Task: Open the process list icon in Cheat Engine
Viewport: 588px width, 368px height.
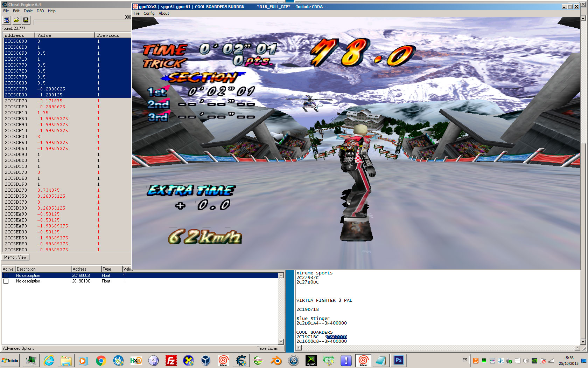Action: (x=7, y=20)
